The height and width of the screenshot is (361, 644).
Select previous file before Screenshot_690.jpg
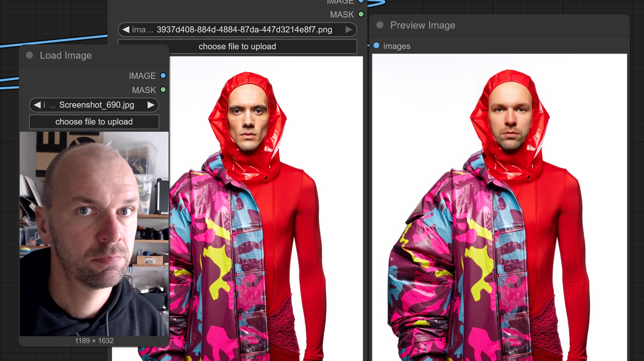click(x=37, y=105)
